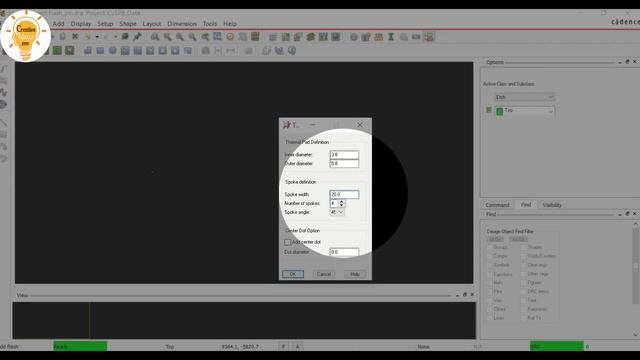Image resolution: width=640 pixels, height=360 pixels.
Task: Toggle the DRC errors checkbox in Find filter
Action: [524, 292]
